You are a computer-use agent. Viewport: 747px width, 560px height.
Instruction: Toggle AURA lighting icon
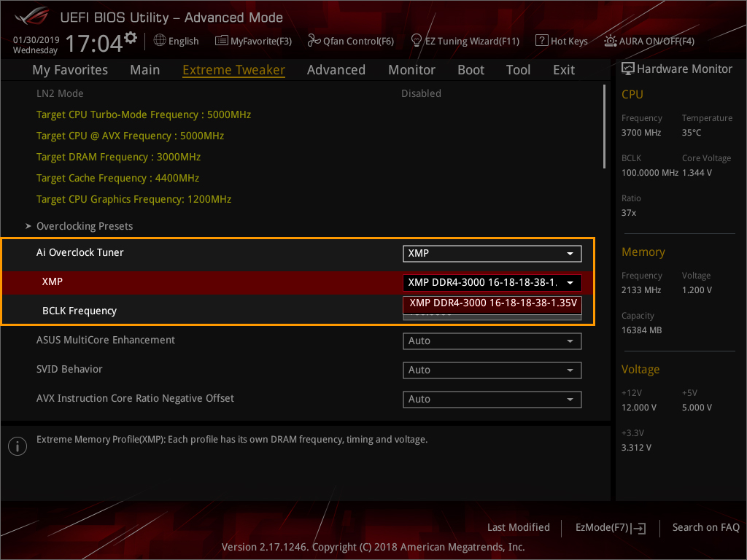611,41
